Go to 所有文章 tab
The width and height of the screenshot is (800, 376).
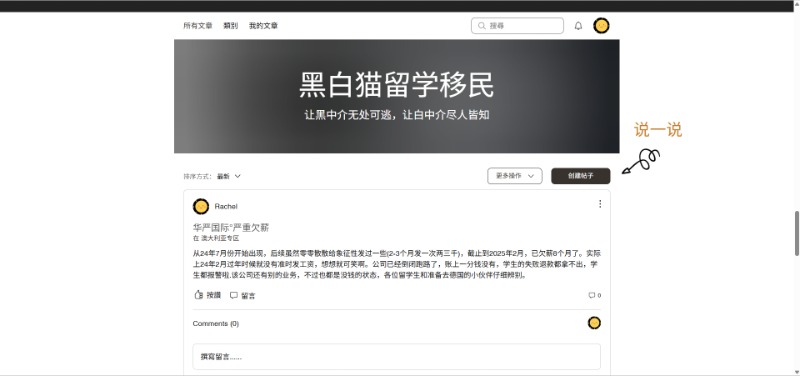197,26
